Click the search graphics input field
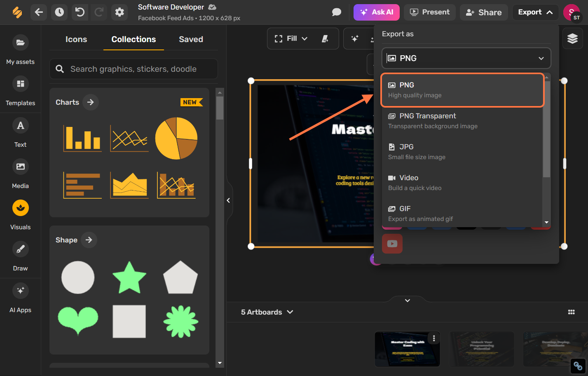 click(x=134, y=69)
